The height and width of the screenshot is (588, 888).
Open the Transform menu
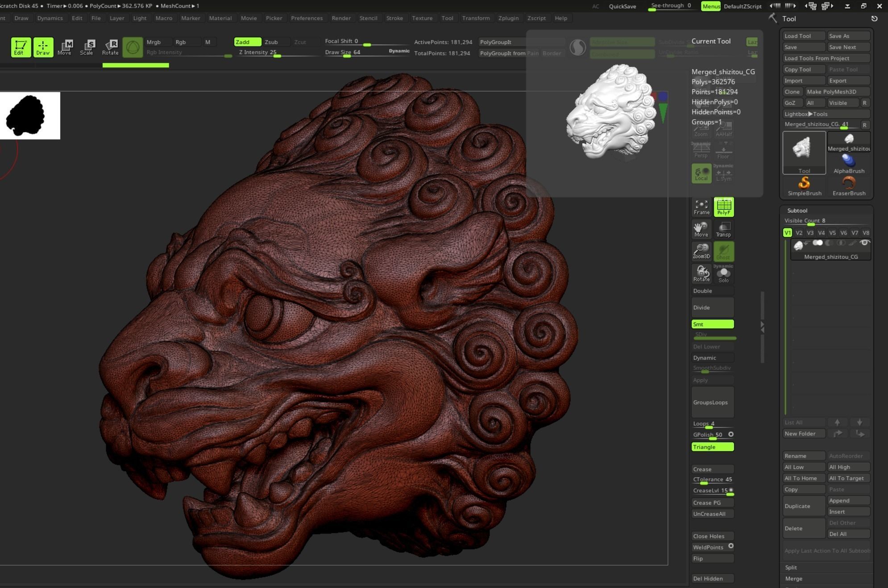476,18
